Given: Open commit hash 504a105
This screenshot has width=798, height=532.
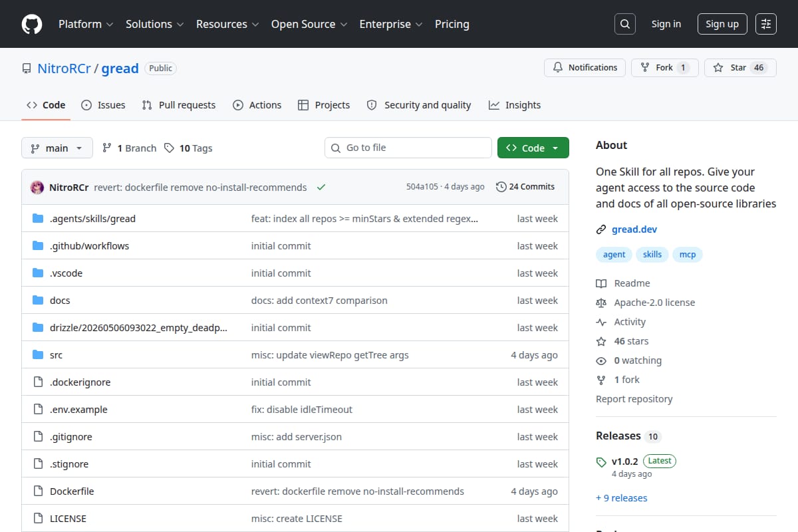Looking at the screenshot, I should 422,187.
